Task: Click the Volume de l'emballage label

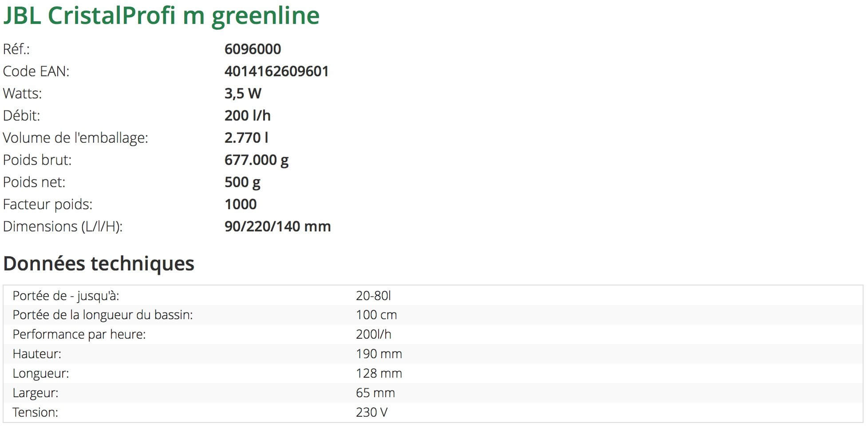Action: coord(75,138)
